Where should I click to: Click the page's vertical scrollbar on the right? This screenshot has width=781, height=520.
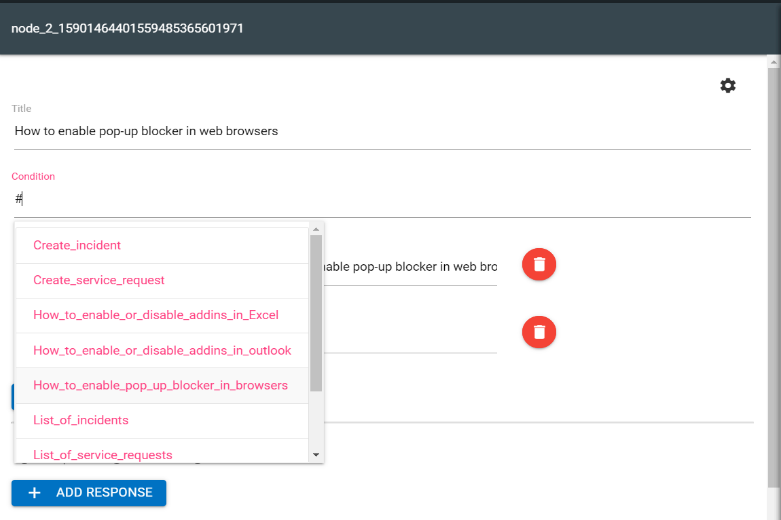(772, 270)
